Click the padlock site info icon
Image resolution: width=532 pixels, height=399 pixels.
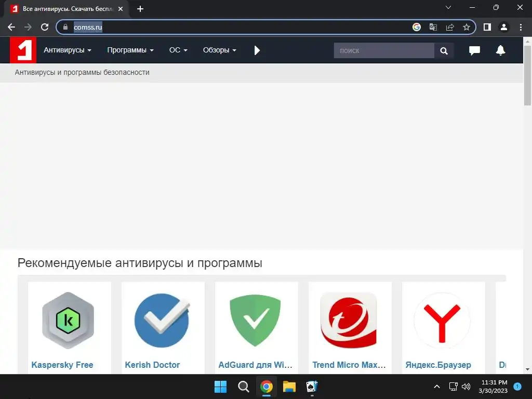pos(65,27)
